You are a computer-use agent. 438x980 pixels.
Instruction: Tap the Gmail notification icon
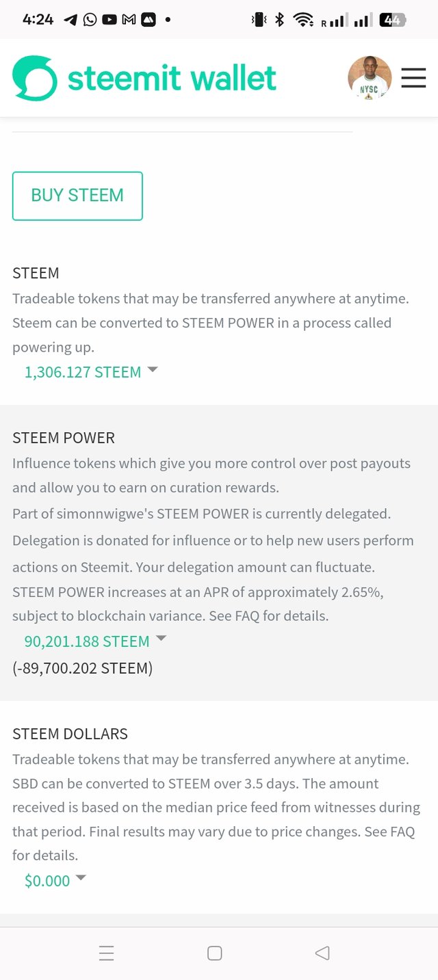(x=129, y=20)
